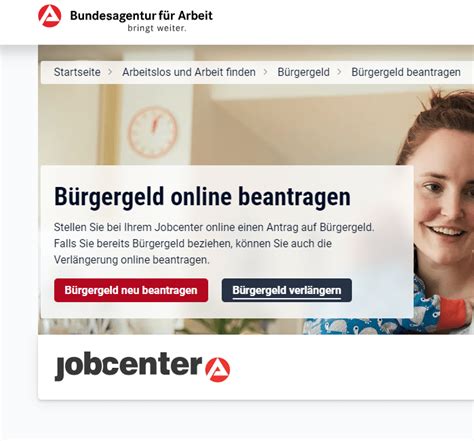This screenshot has height=441, width=474.
Task: Click the Bundesagentur für Arbeit wordmark text
Action: [141, 15]
